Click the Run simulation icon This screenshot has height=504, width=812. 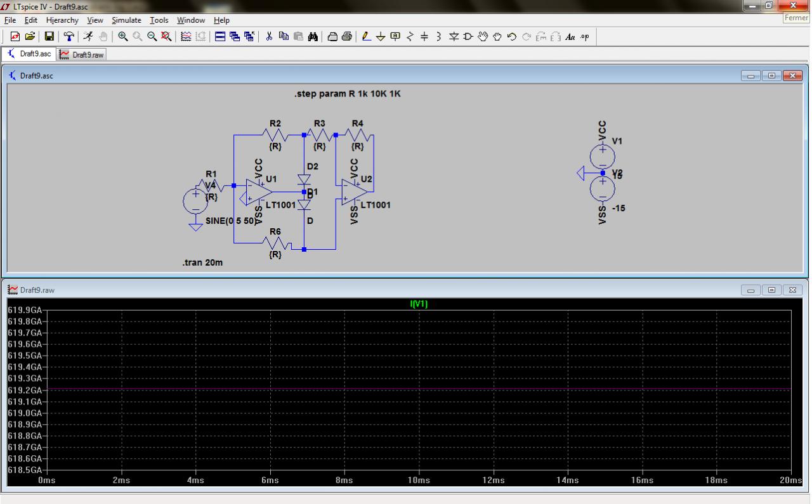87,37
